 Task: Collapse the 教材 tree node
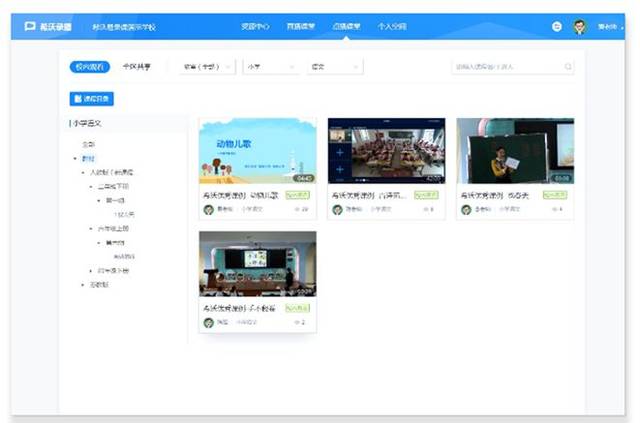75,159
